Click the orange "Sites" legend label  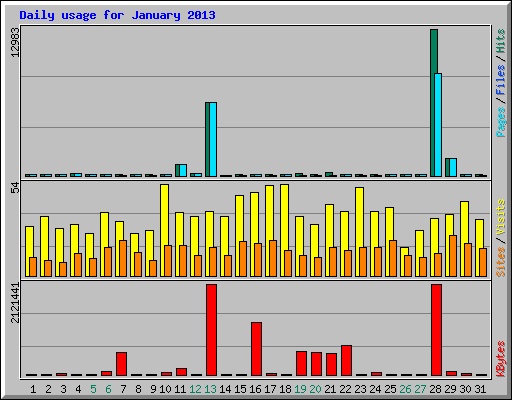[501, 262]
